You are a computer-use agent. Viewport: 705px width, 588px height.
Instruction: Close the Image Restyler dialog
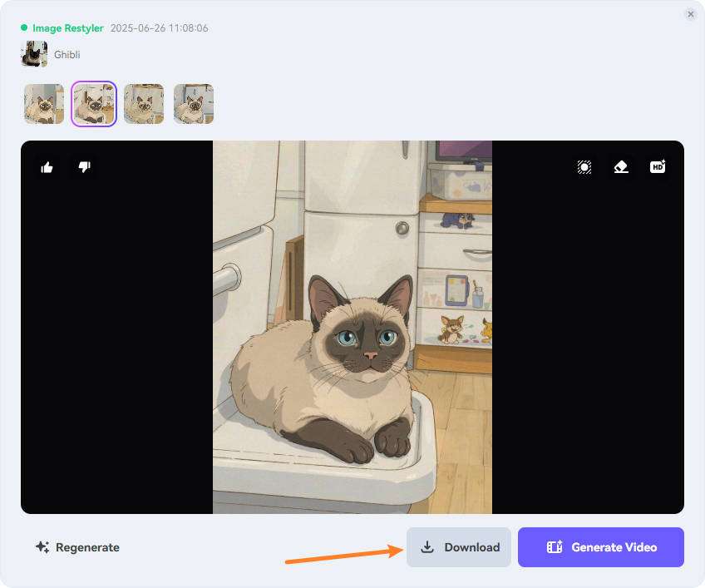[x=690, y=14]
